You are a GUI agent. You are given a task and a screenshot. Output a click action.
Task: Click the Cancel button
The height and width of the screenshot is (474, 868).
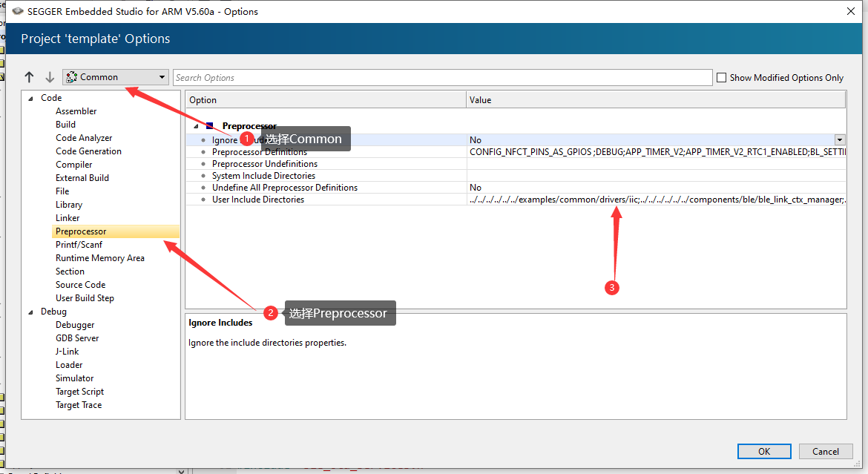pyautogui.click(x=826, y=451)
